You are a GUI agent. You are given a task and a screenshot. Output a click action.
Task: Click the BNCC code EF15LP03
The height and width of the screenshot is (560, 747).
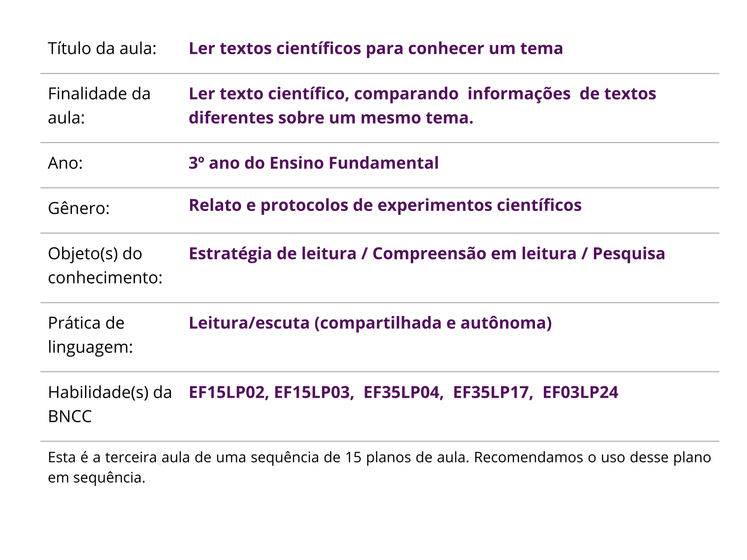(312, 392)
